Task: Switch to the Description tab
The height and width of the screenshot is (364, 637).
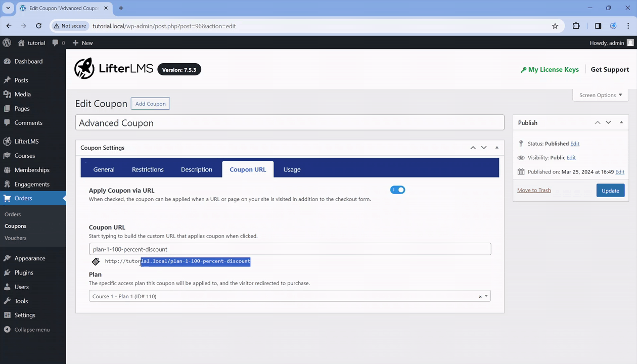Action: (x=197, y=169)
